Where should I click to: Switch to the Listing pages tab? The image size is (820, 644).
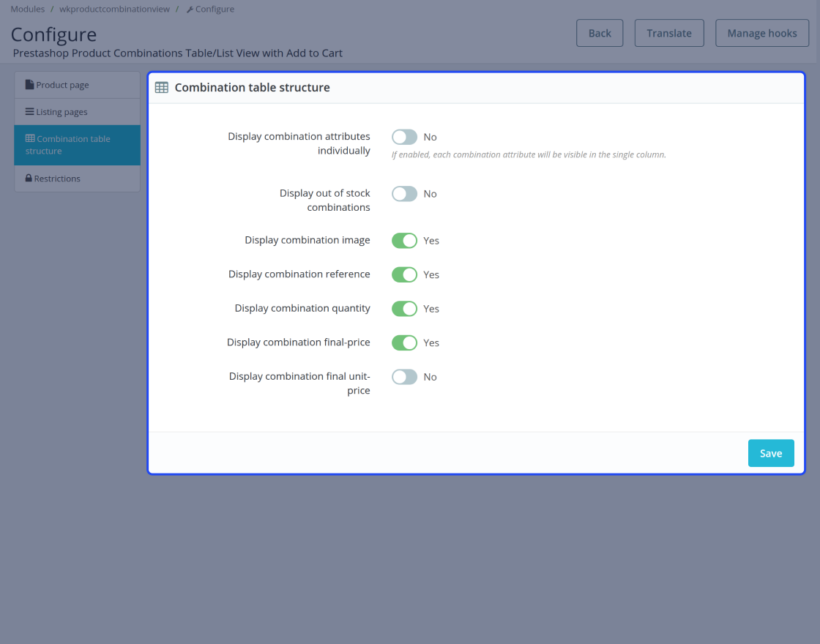(77, 112)
